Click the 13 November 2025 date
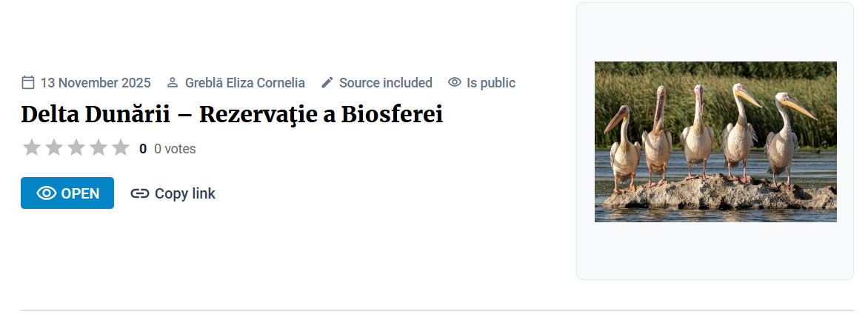Screen dimensions: 868x323 [x=96, y=82]
